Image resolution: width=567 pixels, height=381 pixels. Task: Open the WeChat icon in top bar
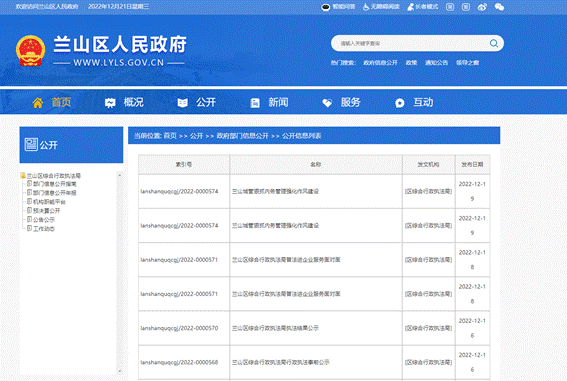499,7
